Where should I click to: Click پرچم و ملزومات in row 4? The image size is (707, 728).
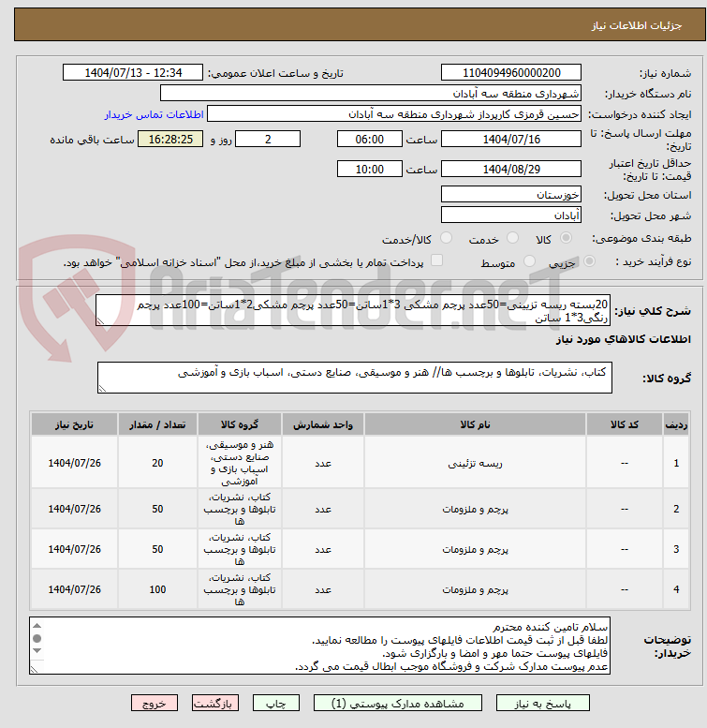[x=475, y=589]
